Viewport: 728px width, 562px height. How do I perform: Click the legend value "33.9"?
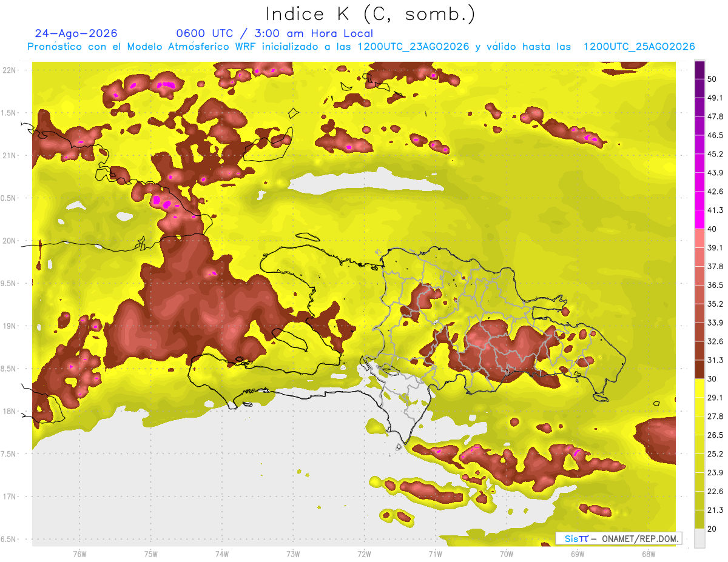(x=715, y=323)
